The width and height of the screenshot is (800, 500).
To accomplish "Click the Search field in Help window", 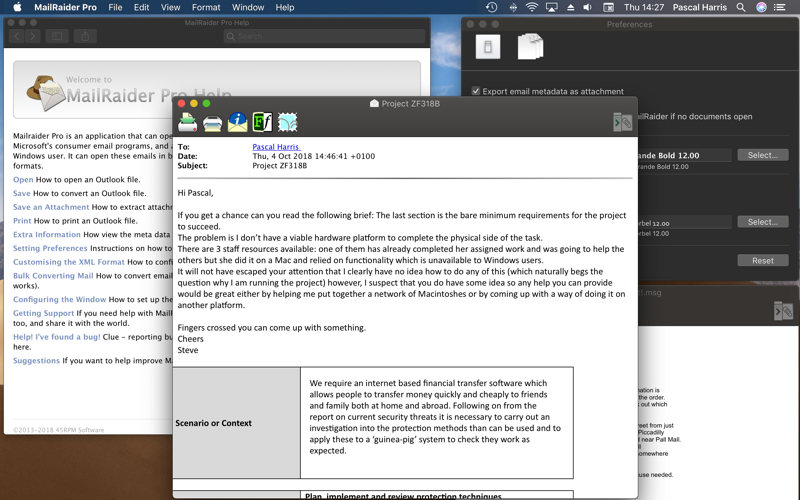I will [x=324, y=36].
